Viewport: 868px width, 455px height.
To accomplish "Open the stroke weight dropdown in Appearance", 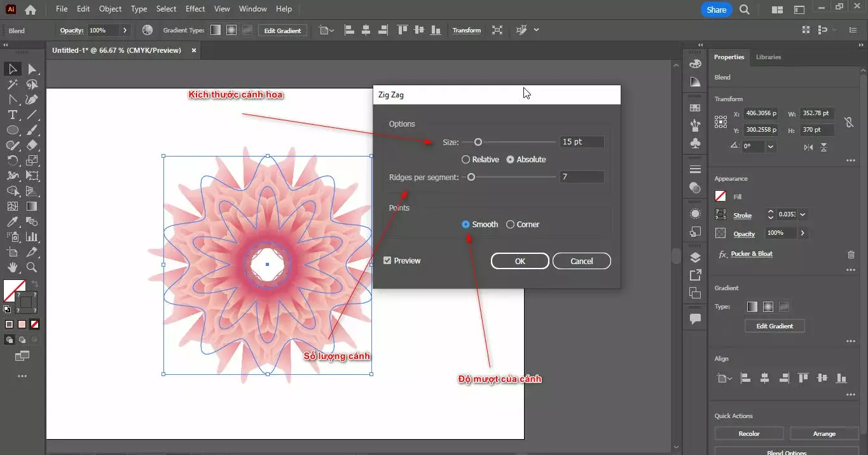I will pos(803,215).
